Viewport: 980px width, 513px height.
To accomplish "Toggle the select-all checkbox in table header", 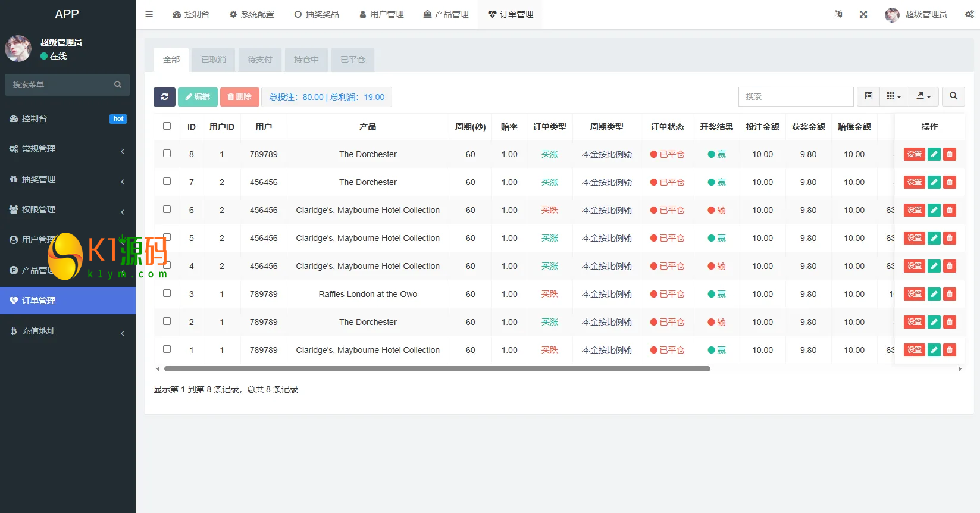I will click(x=167, y=126).
